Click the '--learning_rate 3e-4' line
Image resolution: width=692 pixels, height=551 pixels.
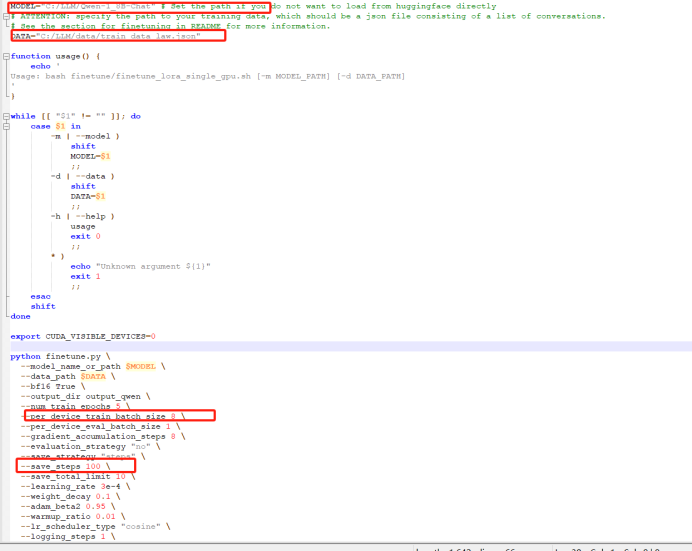[75, 487]
